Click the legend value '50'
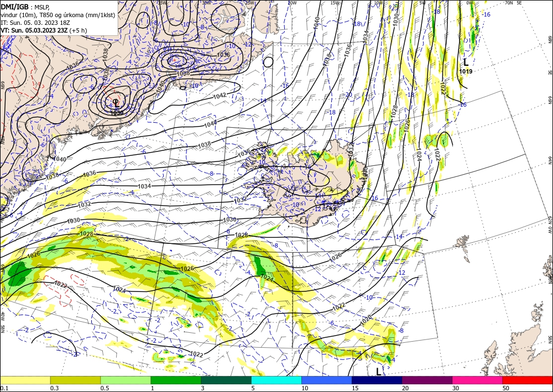The width and height of the screenshot is (553, 392). (506, 388)
